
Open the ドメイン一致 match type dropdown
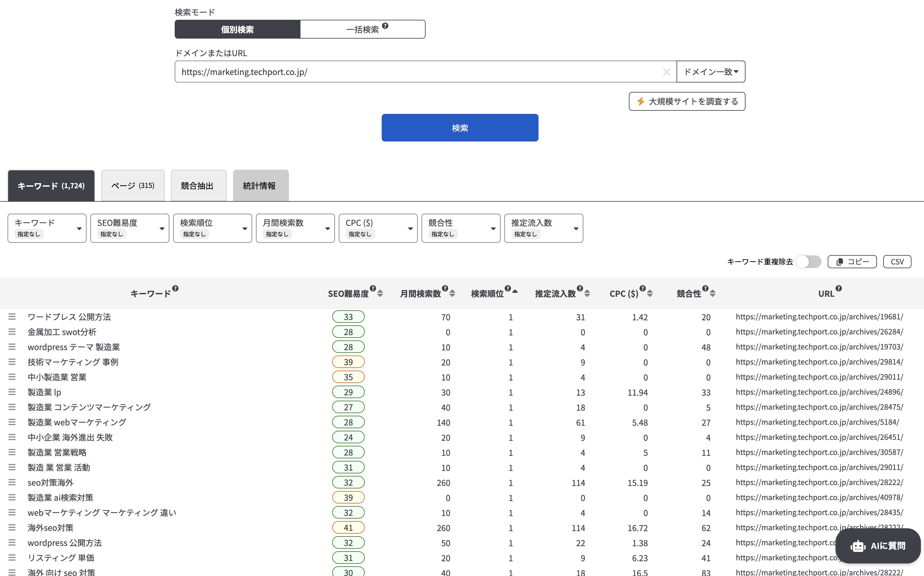(711, 72)
